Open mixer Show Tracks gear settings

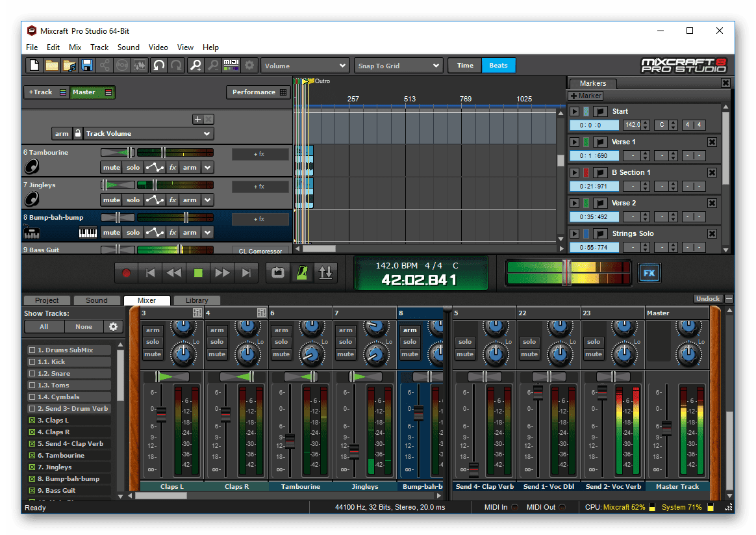[x=113, y=326]
